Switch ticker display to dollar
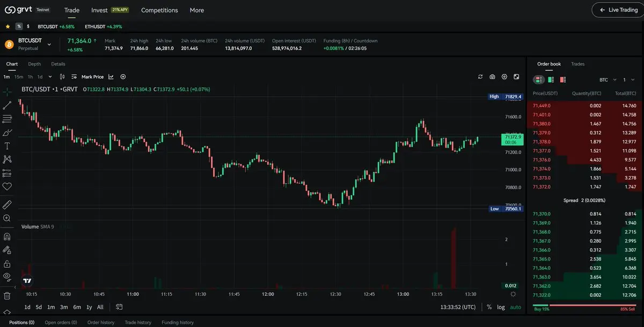 (28, 26)
